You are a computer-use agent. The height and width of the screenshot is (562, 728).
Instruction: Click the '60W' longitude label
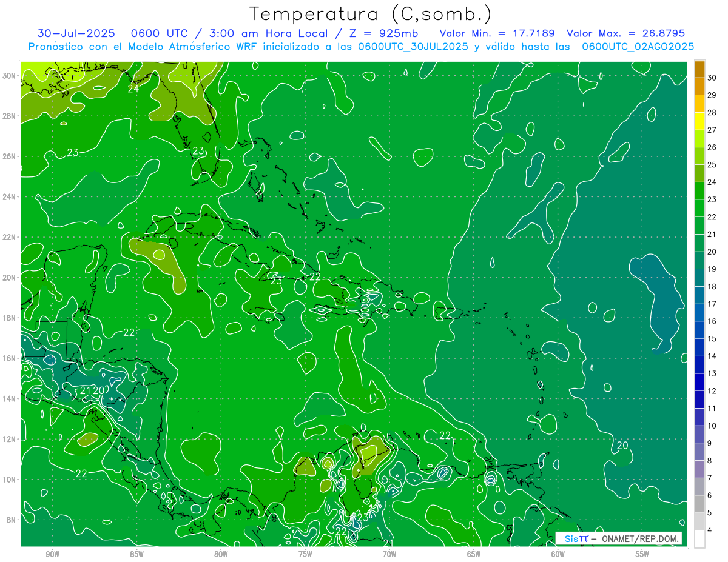point(558,554)
